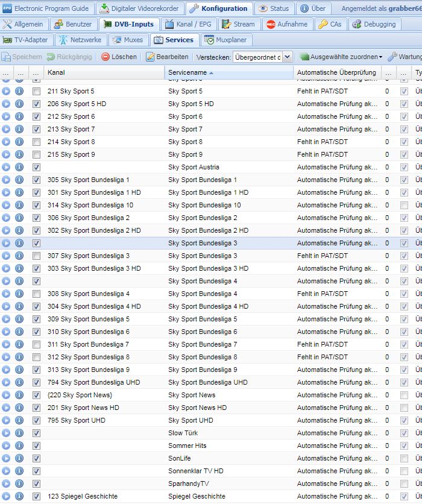Select the '794 Sky Sport Bundesliga UHD' channel cell
422x504 pixels.
(104, 382)
